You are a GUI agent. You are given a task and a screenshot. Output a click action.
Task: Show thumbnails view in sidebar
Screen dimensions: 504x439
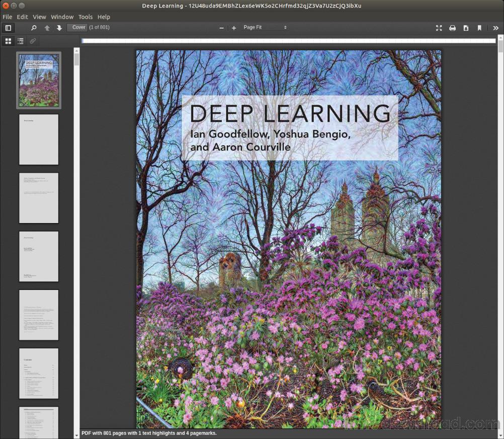point(8,41)
